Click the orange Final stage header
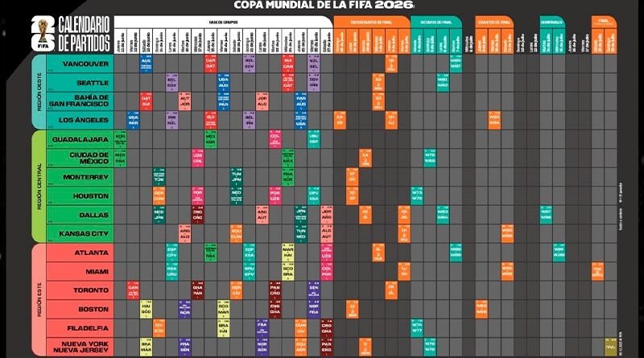The width and height of the screenshot is (644, 358). [x=601, y=19]
